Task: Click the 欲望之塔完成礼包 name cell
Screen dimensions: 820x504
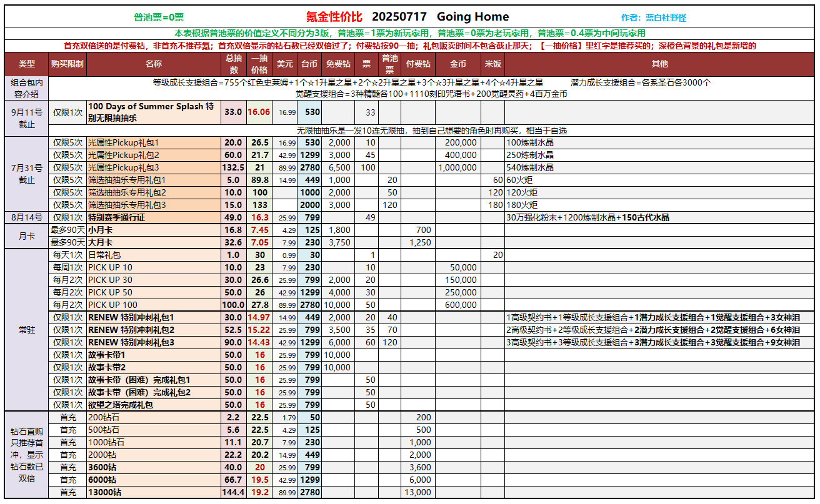Action: [x=154, y=405]
